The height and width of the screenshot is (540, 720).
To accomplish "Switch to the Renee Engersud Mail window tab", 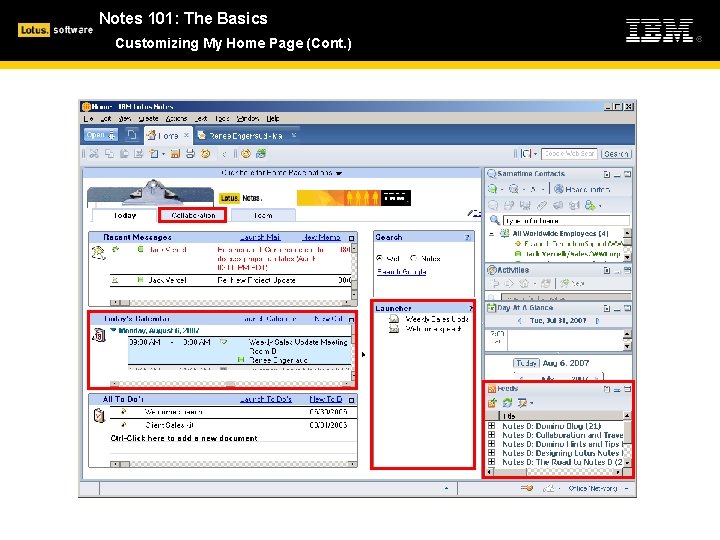I will click(246, 135).
